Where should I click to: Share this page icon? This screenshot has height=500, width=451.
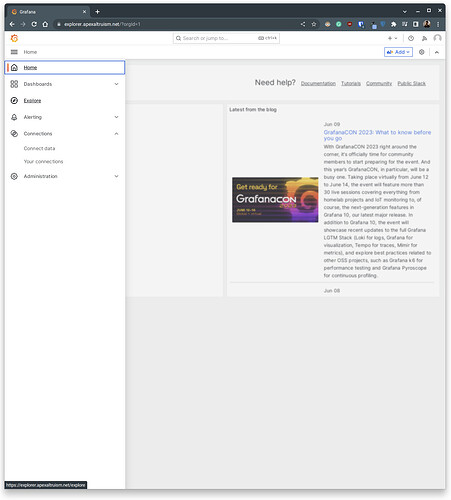point(303,24)
